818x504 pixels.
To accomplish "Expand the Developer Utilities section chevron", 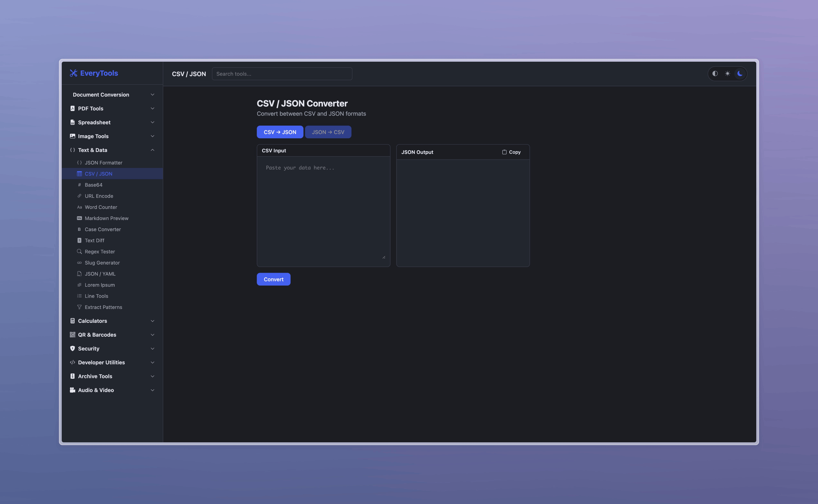I will pyautogui.click(x=152, y=362).
